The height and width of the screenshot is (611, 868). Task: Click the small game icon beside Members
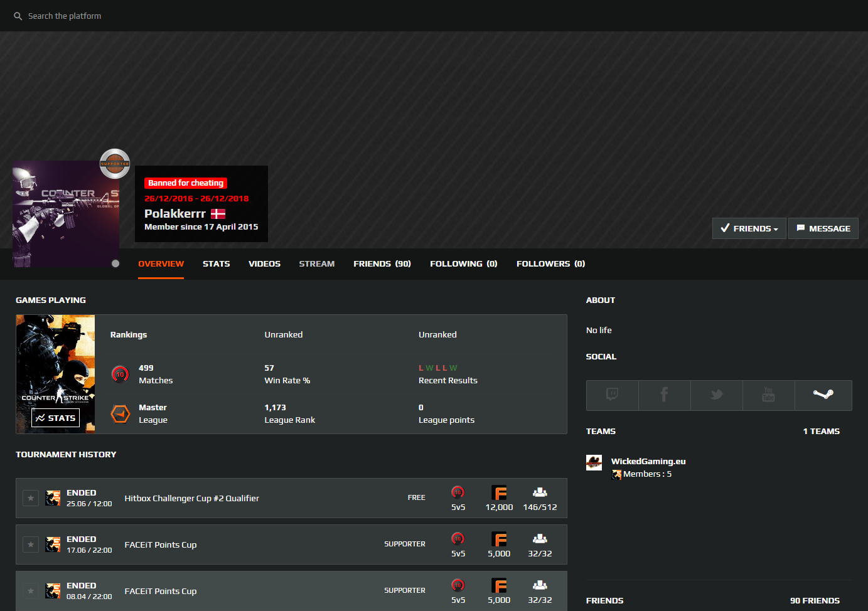[x=617, y=475]
